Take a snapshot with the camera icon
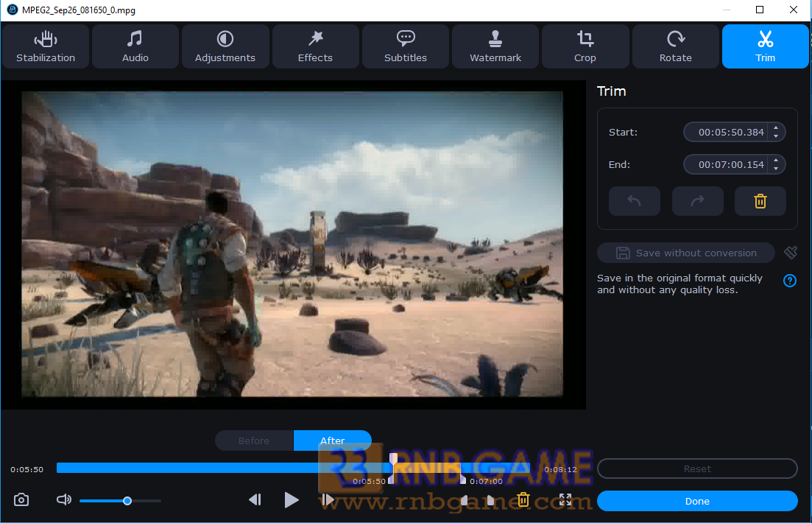Screen dimensions: 812x523 pos(21,499)
